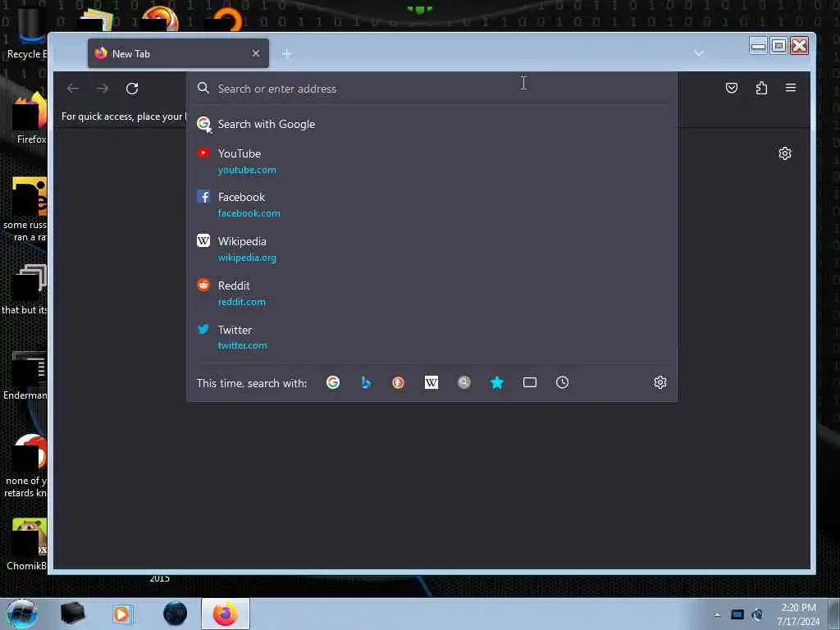This screenshot has width=840, height=630.
Task: Click the system tray power icon
Action: coord(757,614)
